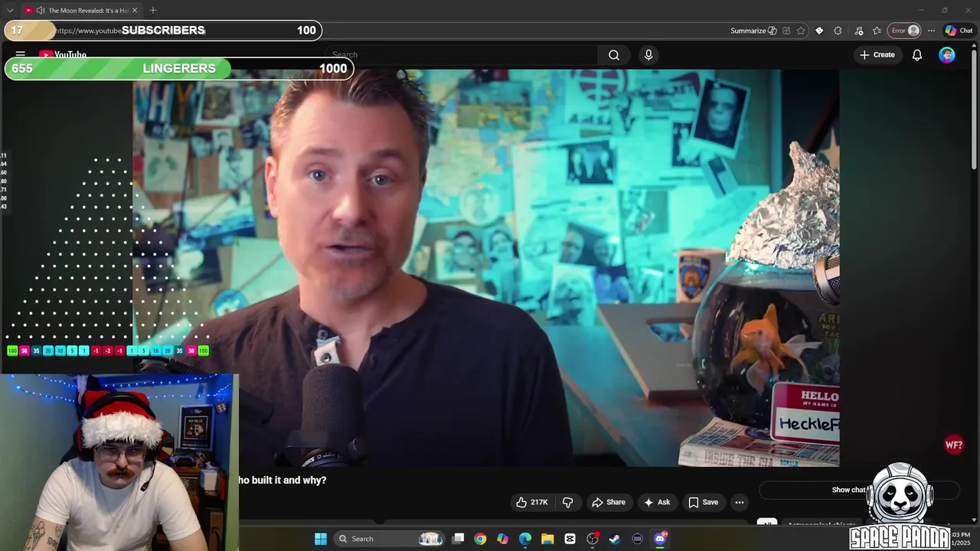Open the Windows Start menu
The image size is (980, 551).
(x=321, y=539)
